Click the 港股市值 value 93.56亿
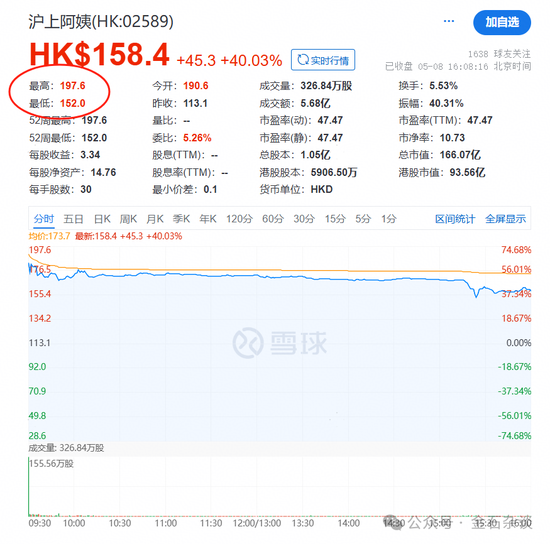The height and width of the screenshot is (544, 550). click(x=468, y=173)
